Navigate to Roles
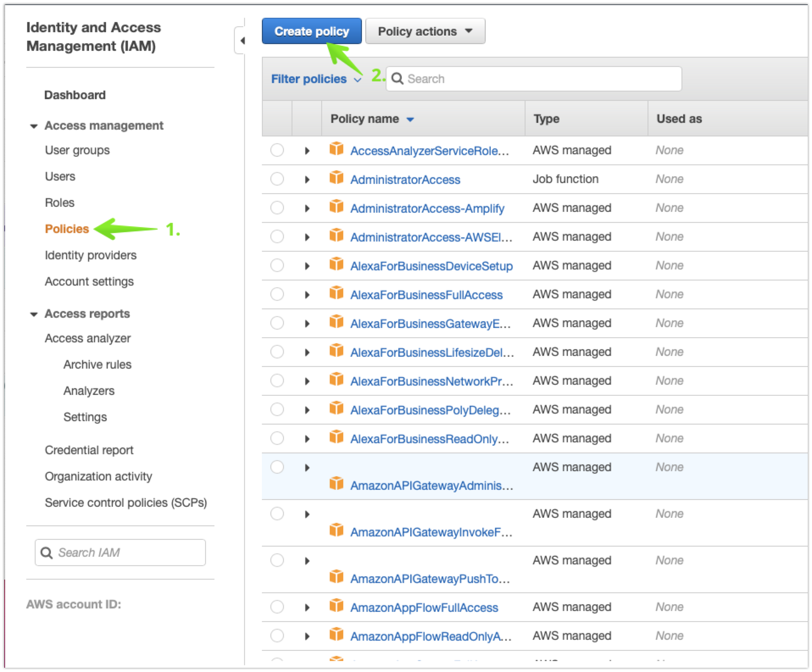This screenshot has height=672, width=812. coord(60,203)
